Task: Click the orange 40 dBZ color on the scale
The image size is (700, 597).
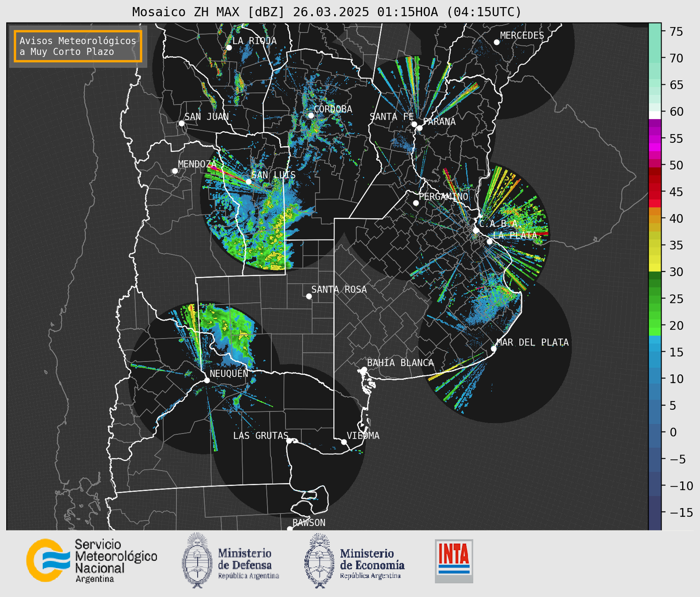Action: point(654,218)
